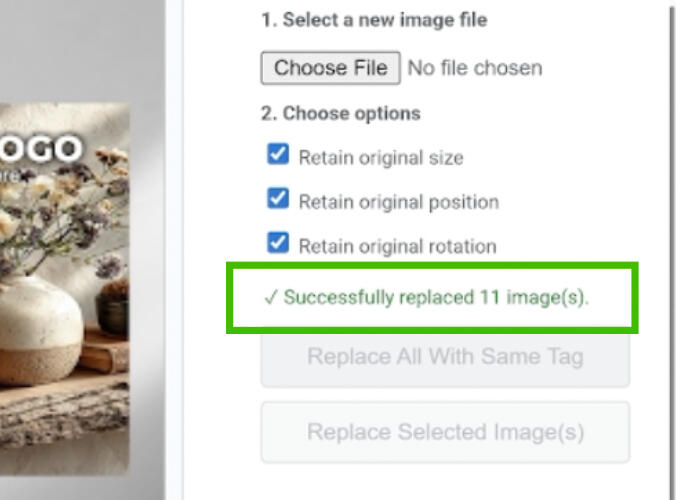The image size is (676, 500).
Task: Click the 'Retain original size' label text
Action: pyautogui.click(x=380, y=157)
